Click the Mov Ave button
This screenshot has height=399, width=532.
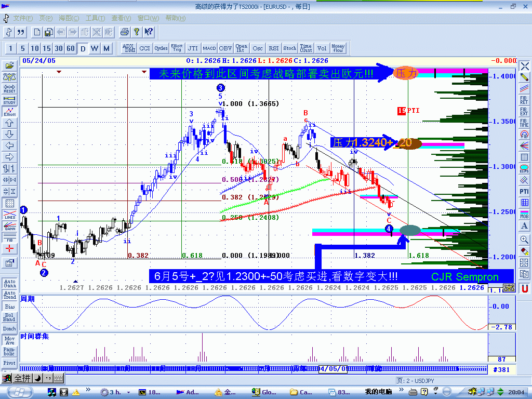[9, 340]
